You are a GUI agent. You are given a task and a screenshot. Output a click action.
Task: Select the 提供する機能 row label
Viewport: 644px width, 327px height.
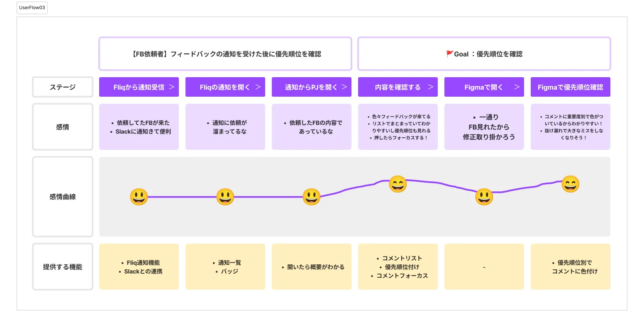63,267
